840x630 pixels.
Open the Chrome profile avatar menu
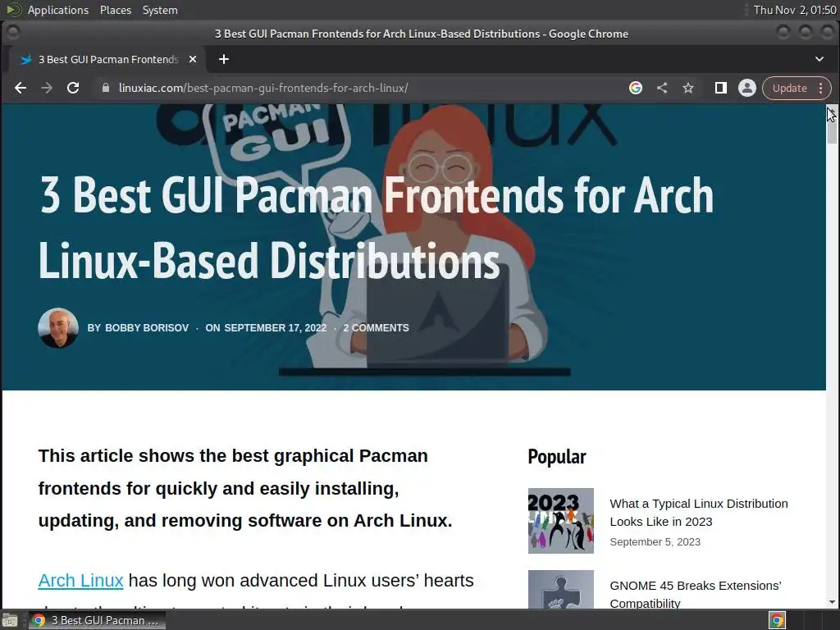pos(746,88)
